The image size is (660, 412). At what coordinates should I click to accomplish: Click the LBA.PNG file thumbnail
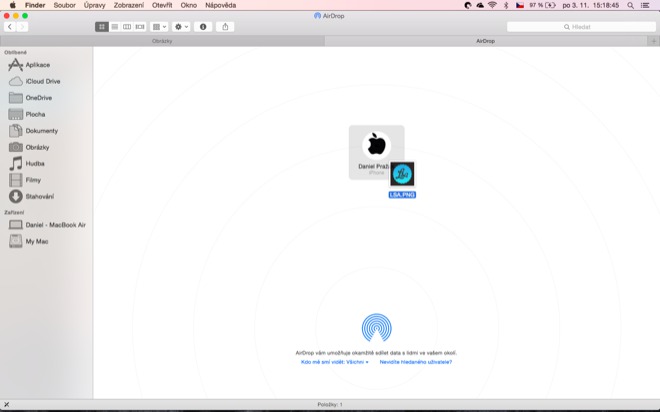tap(402, 174)
